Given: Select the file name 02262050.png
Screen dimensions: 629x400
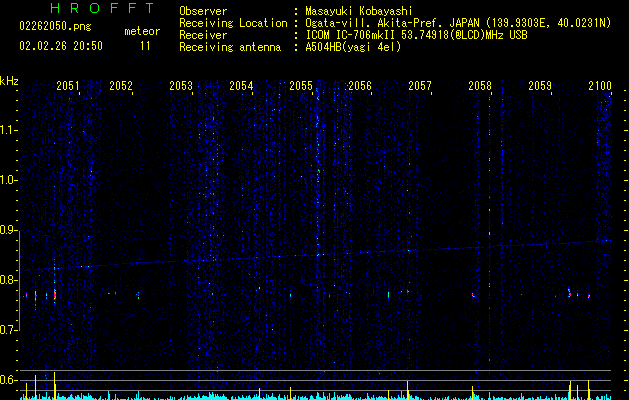Looking at the screenshot, I should click(55, 27).
